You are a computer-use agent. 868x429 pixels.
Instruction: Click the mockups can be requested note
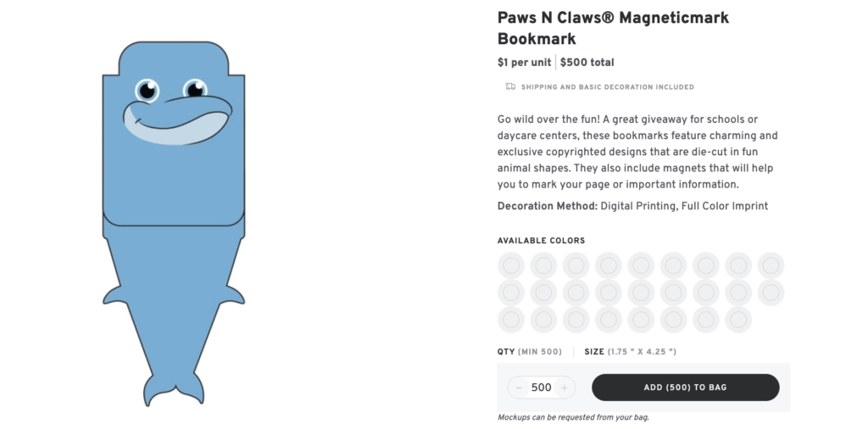click(x=573, y=417)
